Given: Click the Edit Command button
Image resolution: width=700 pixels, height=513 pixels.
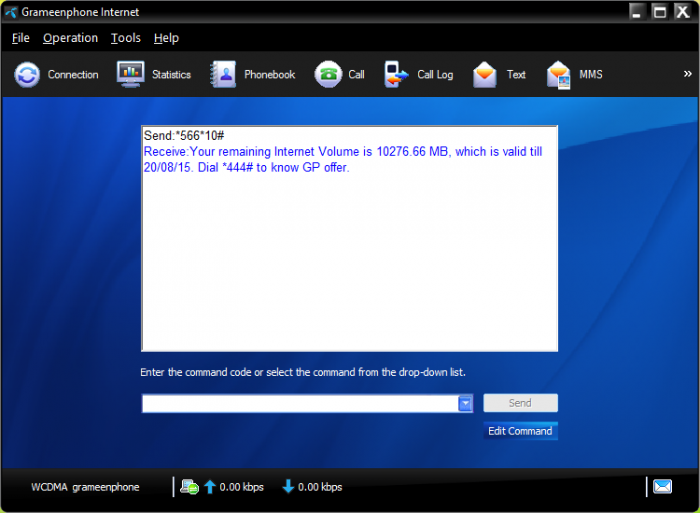Looking at the screenshot, I should click(521, 431).
